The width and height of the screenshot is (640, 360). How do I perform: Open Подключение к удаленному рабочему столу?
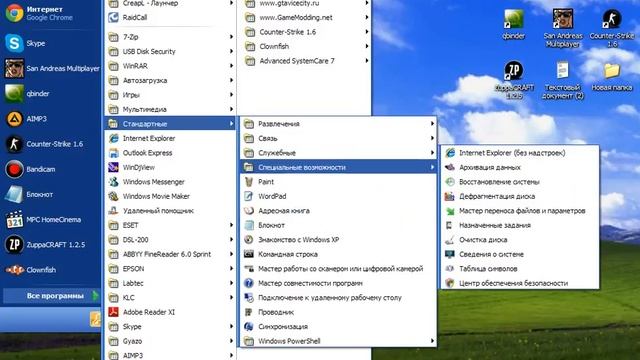tap(338, 298)
